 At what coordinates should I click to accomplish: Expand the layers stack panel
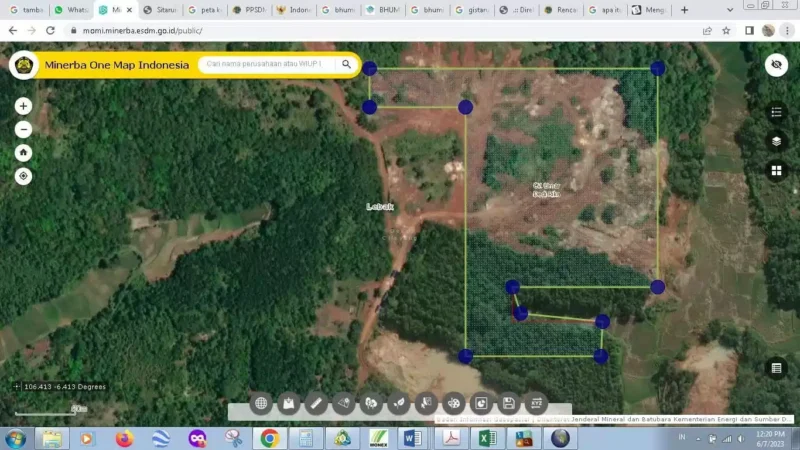[x=776, y=141]
